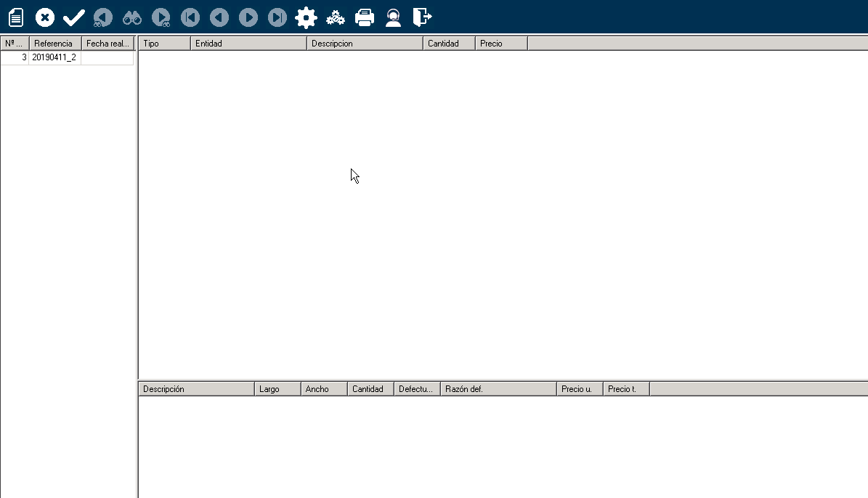Open search with the binoculars icon
This screenshot has width=868, height=498.
click(132, 17)
